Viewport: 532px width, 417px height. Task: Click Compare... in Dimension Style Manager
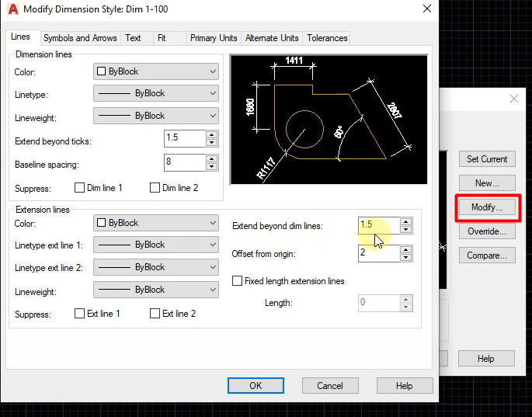[487, 255]
